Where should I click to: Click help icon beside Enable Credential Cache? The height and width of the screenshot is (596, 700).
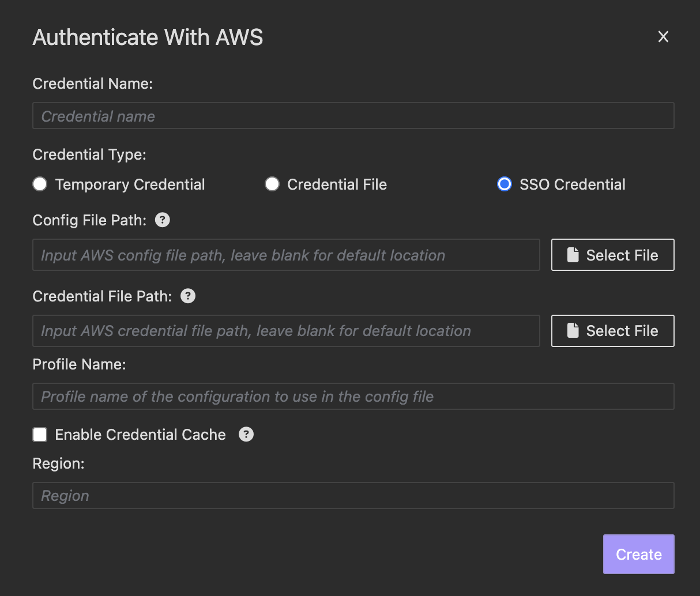coord(246,434)
